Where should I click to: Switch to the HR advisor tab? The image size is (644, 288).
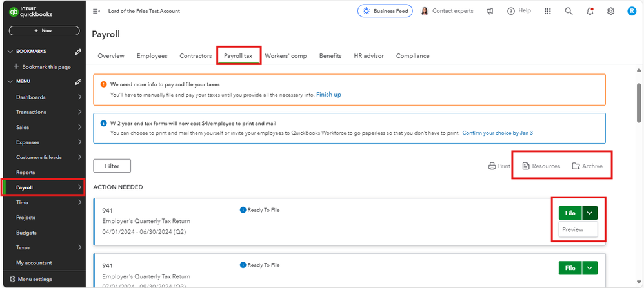pos(369,56)
